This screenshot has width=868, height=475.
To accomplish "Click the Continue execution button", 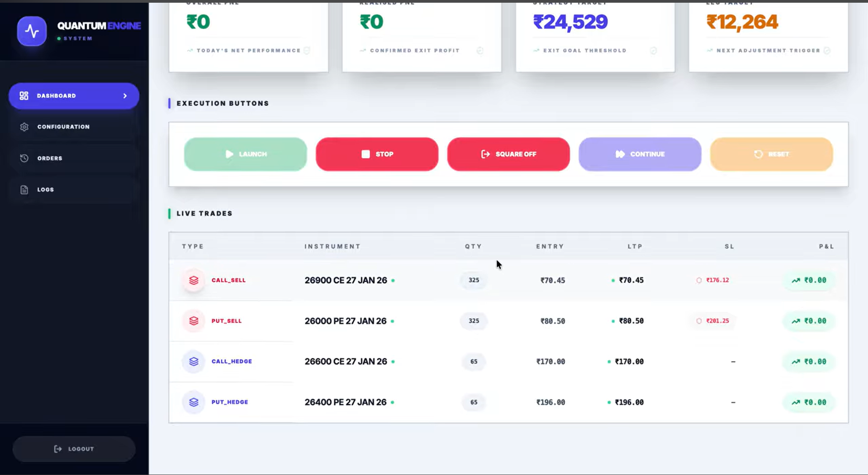I will click(640, 154).
